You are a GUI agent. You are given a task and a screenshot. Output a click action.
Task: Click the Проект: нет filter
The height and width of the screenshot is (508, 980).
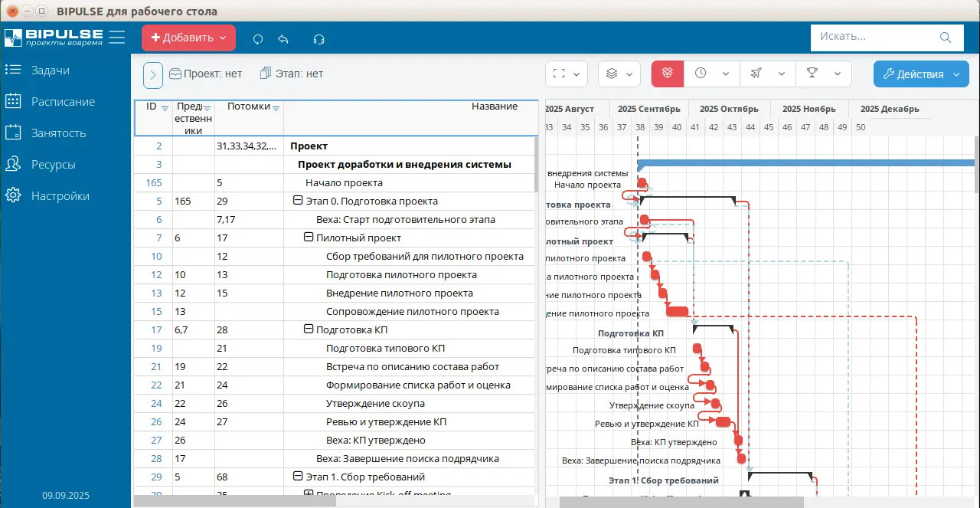click(205, 74)
